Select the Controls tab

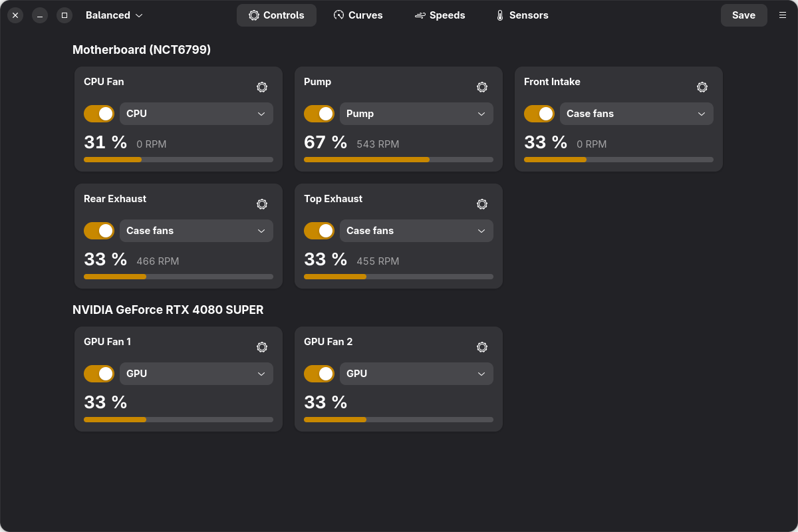click(x=277, y=15)
